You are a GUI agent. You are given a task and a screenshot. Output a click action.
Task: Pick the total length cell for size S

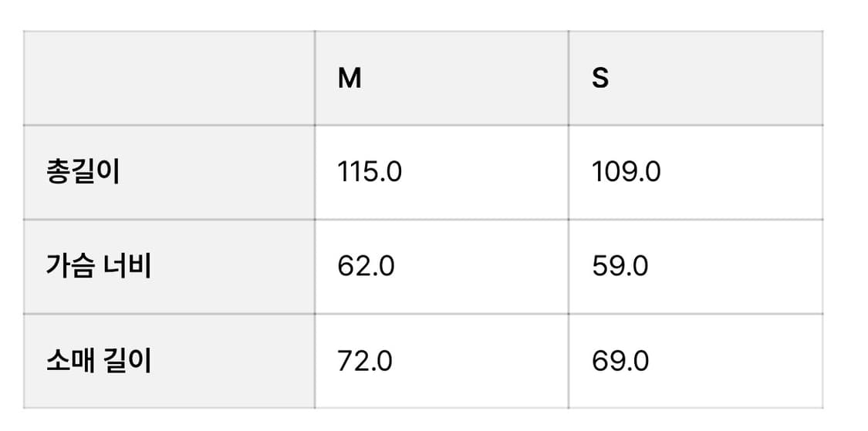pyautogui.click(x=695, y=173)
